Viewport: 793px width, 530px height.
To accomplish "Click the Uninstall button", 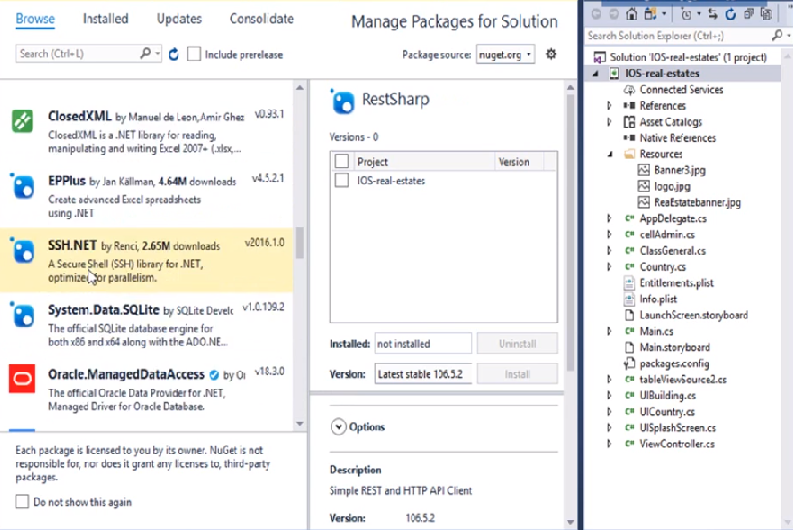I will [517, 343].
